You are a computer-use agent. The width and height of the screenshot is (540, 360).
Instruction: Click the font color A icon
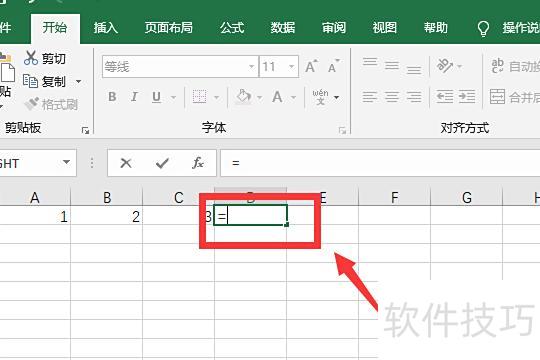click(x=277, y=97)
